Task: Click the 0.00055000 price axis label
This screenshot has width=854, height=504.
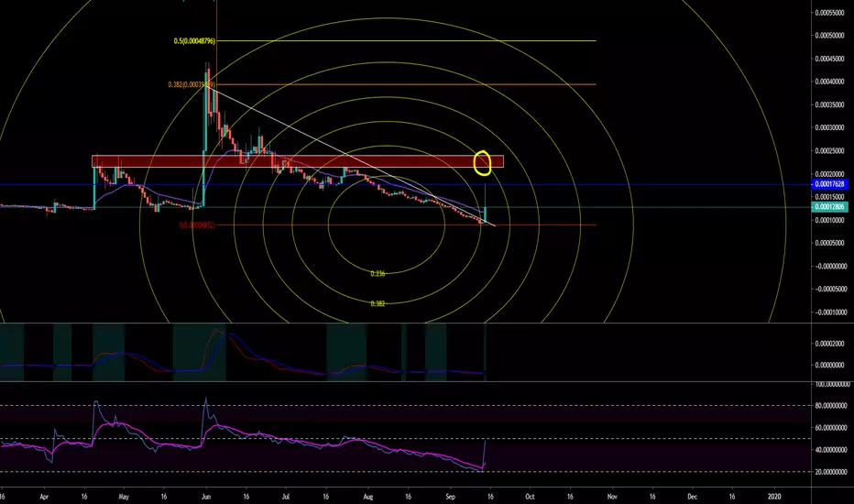Action: 830,13
